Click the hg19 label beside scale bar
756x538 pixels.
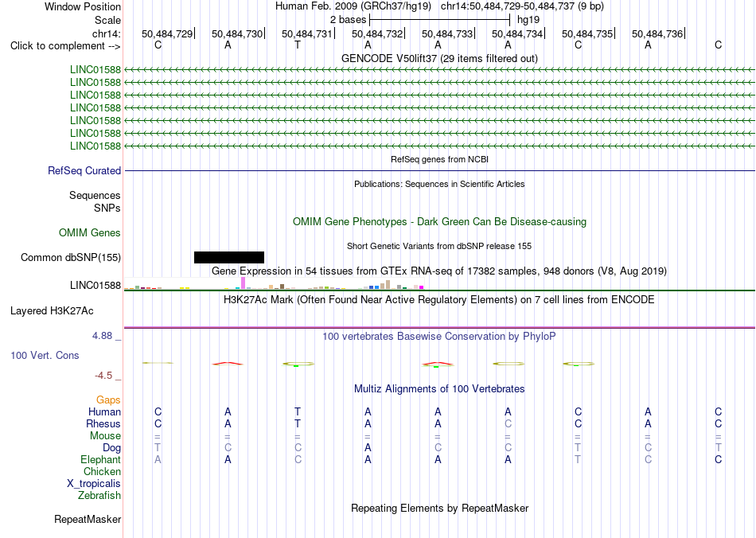pos(528,20)
